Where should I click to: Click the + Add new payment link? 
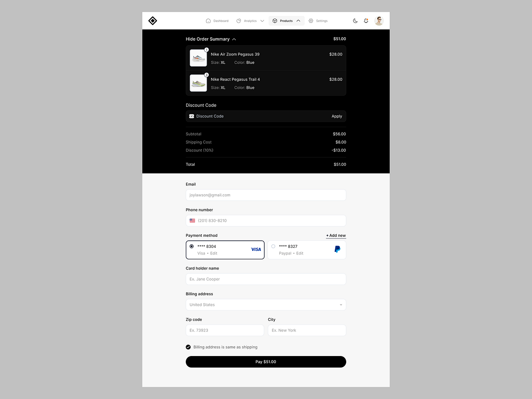[336, 235]
